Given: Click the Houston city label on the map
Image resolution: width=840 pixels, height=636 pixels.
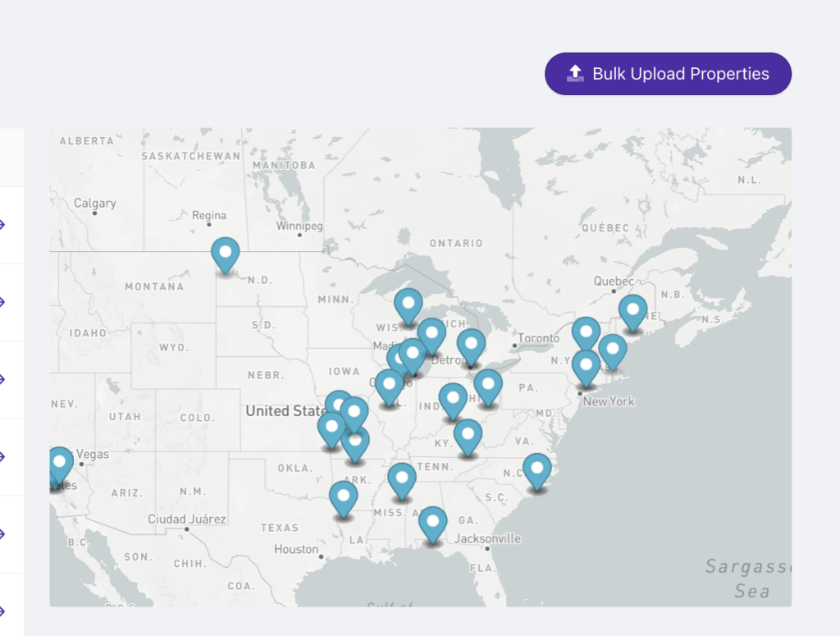Looking at the screenshot, I should [295, 549].
